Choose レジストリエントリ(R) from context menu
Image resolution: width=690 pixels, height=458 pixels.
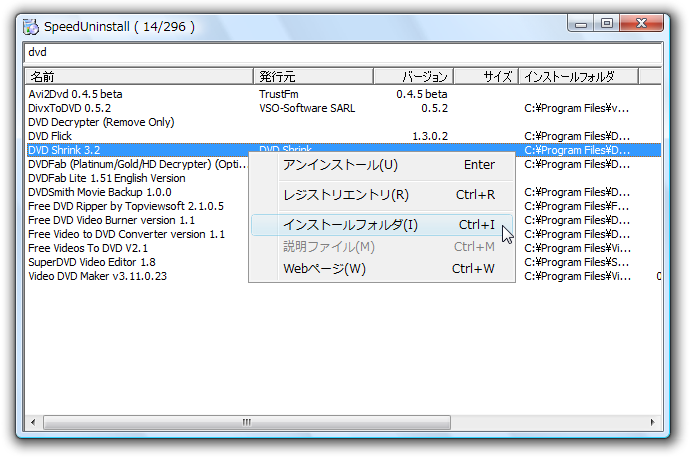pyautogui.click(x=382, y=195)
